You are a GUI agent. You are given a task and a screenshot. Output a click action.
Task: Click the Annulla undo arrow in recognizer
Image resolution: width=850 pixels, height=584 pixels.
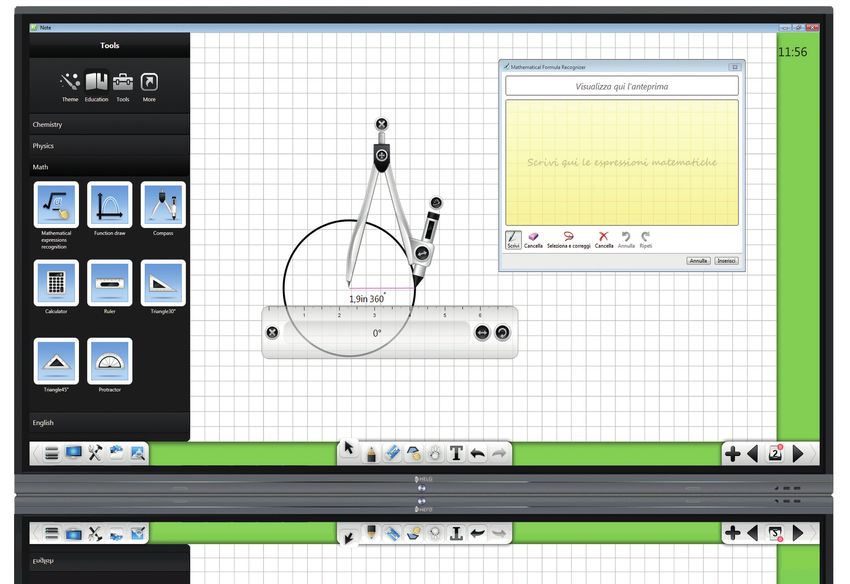(x=626, y=240)
